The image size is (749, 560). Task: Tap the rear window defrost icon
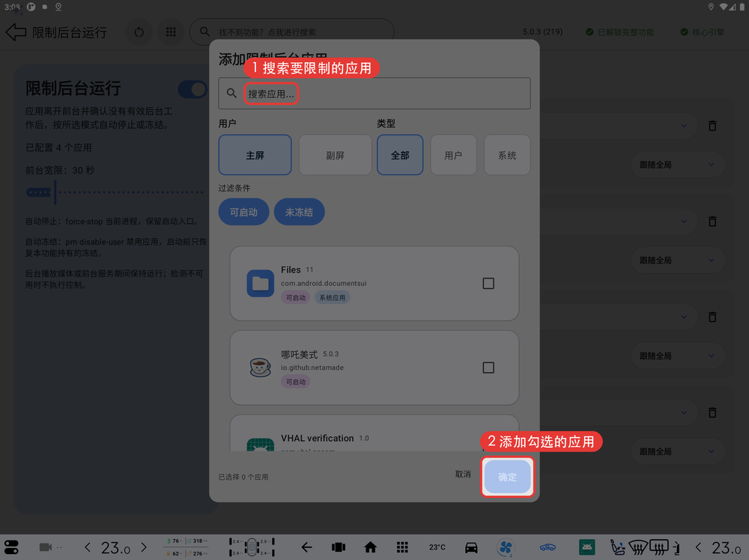[x=659, y=547]
